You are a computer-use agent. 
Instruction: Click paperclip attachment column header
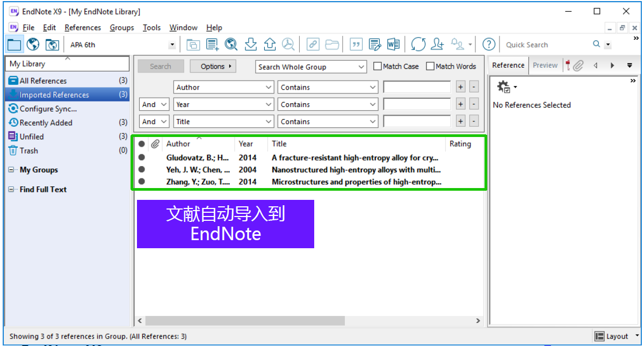pos(155,144)
